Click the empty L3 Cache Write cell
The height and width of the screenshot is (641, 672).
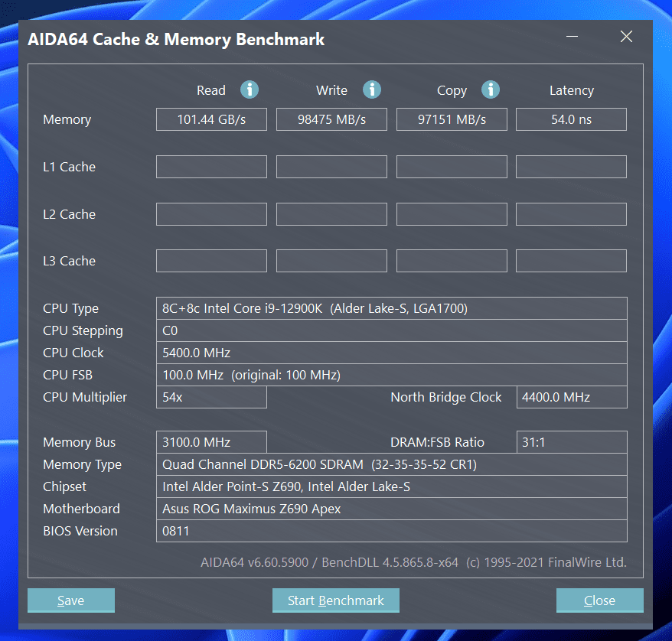[331, 261]
